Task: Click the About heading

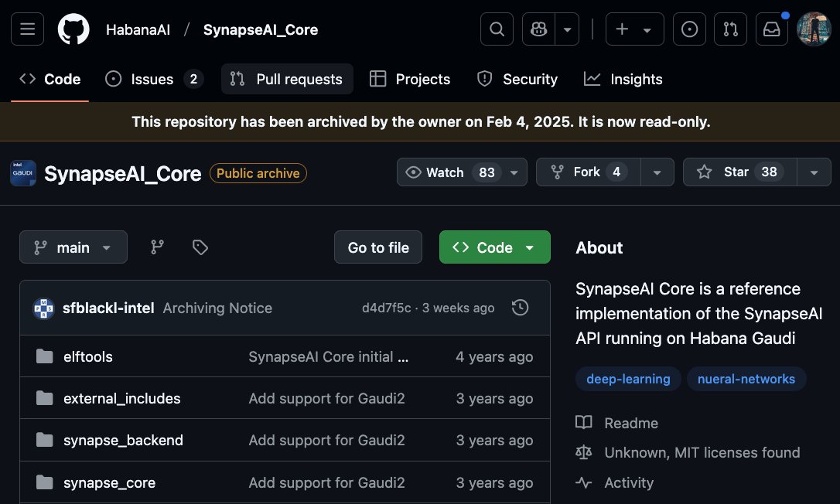Action: coord(599,247)
